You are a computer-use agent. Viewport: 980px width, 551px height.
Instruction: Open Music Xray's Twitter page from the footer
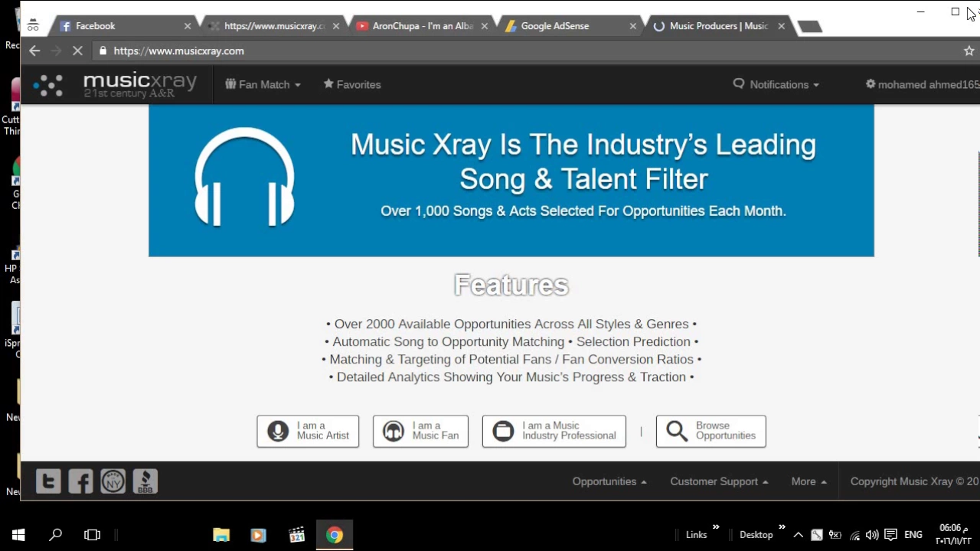(x=48, y=481)
